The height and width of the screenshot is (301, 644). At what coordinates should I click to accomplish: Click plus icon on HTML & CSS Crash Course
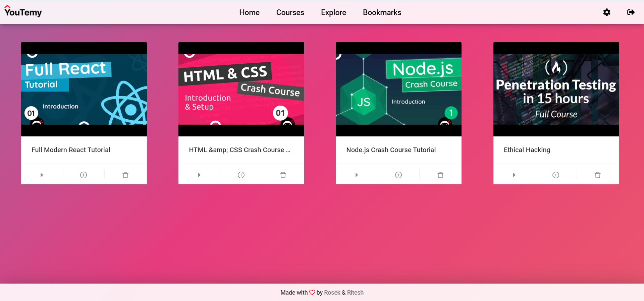[241, 175]
